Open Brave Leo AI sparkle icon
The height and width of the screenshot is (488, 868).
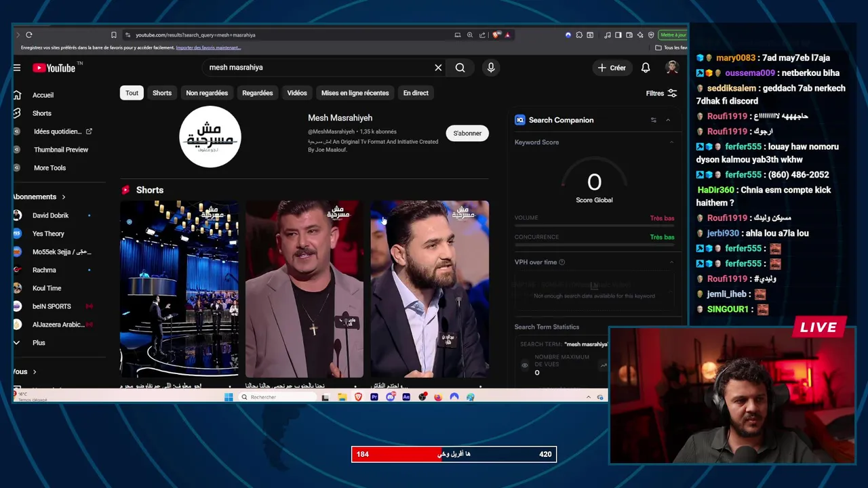click(640, 35)
